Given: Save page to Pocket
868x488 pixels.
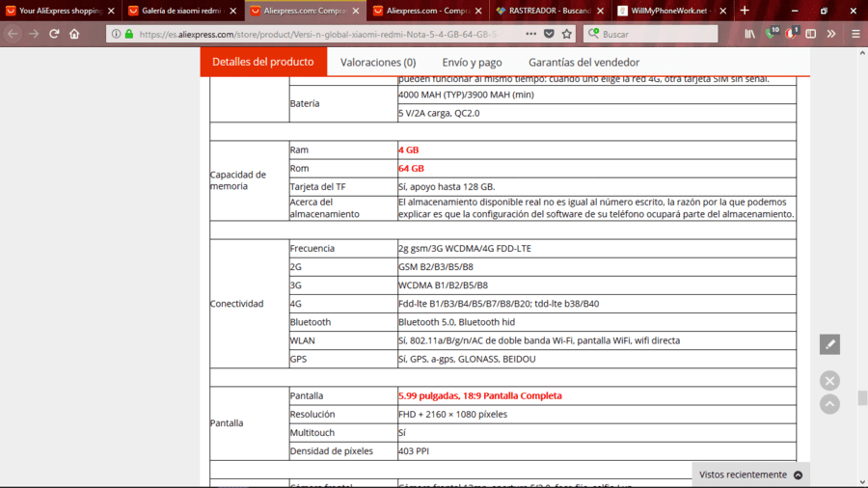Looking at the screenshot, I should pyautogui.click(x=549, y=34).
